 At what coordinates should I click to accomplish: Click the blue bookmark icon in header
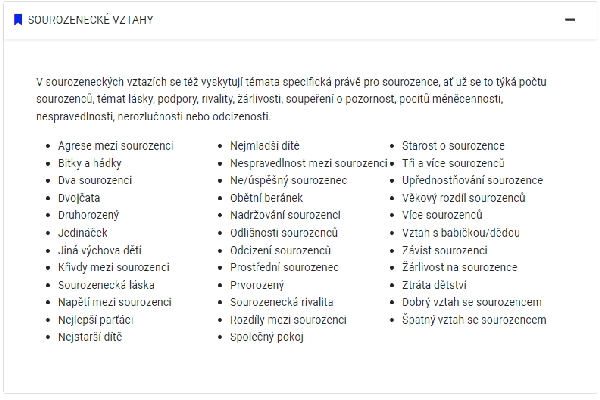19,19
